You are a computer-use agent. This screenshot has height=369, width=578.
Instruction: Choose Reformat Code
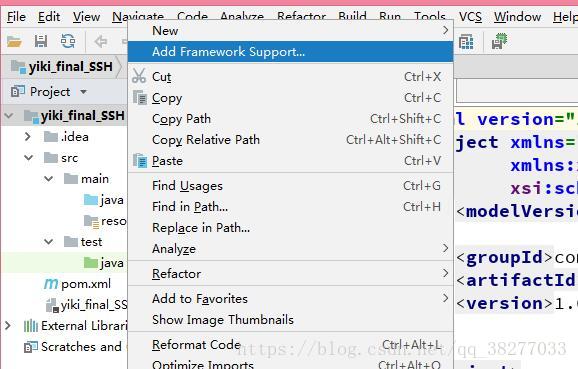290,345
